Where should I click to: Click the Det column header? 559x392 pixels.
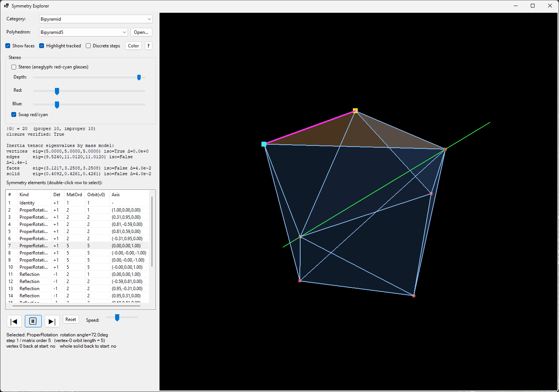(58, 195)
